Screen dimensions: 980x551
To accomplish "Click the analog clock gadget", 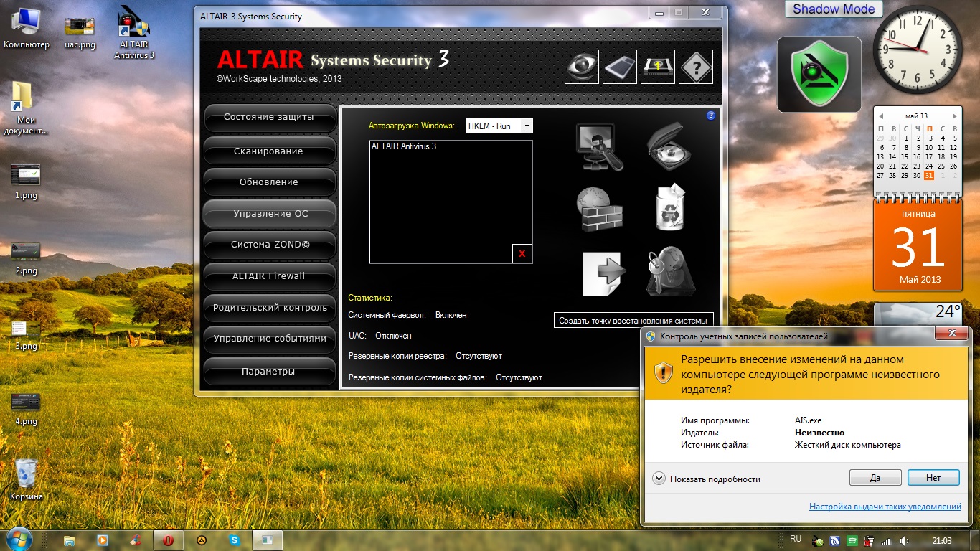I will [x=918, y=48].
